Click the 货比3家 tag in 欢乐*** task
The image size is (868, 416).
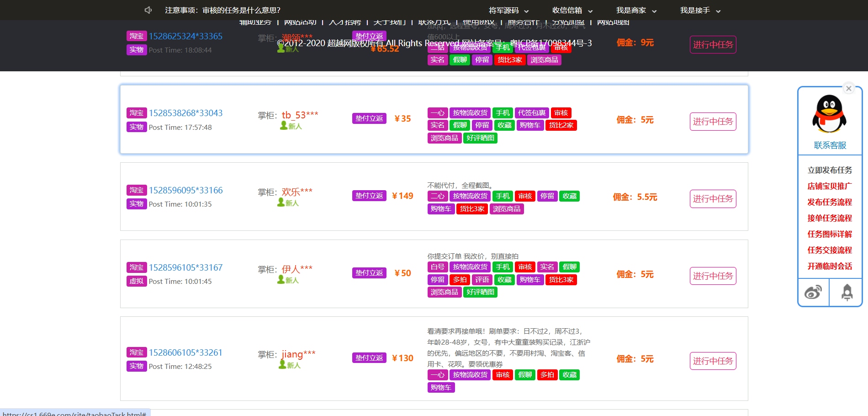click(472, 209)
